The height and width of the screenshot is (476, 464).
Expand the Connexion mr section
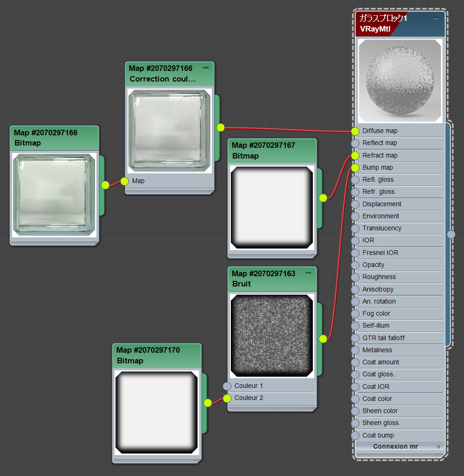coord(438,446)
